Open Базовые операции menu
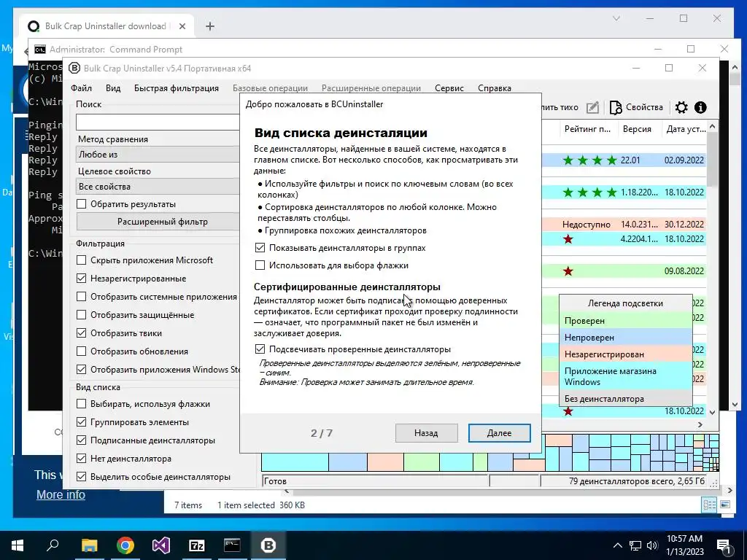Screen dimensions: 747x560 (270, 88)
